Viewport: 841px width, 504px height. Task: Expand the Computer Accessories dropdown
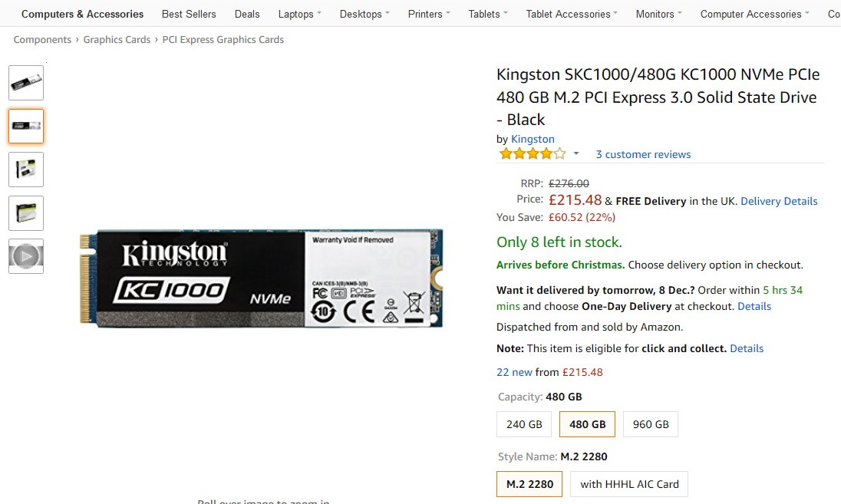[754, 14]
